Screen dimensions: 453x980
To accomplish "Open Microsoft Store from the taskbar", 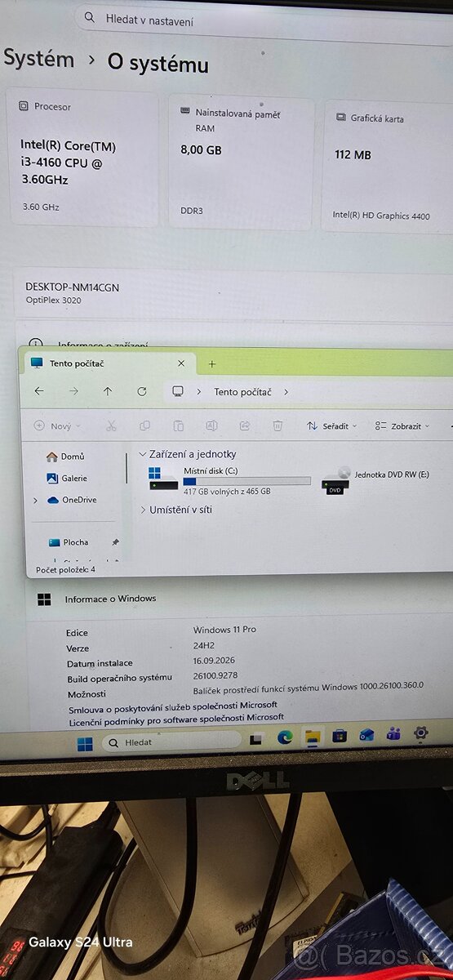I will 340,736.
